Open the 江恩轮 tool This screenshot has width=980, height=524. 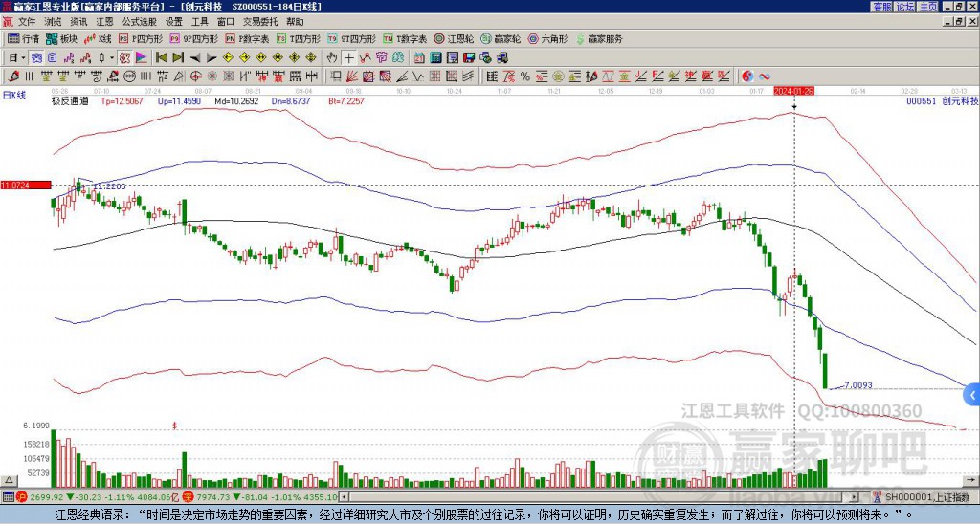click(x=454, y=38)
